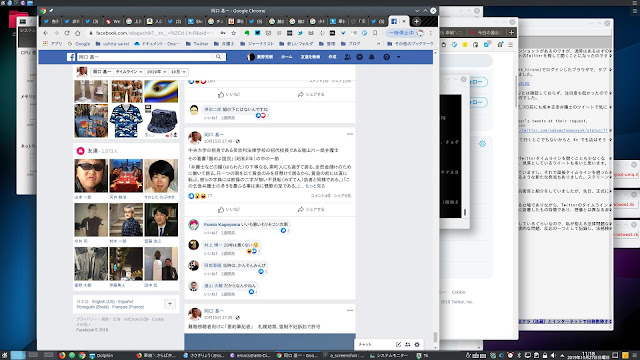This screenshot has width=640, height=360.
Task: Open the sunglasses friend thumbnail in 友達
Action: 91,176
